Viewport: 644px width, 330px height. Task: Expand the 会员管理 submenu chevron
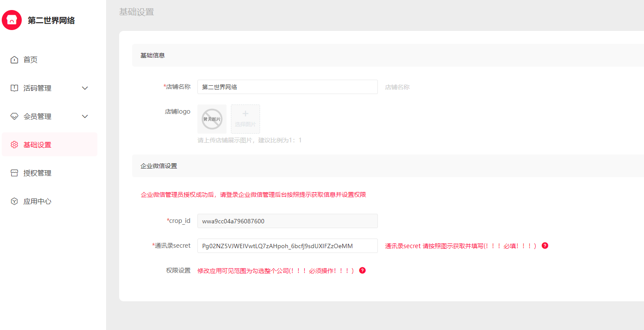pos(85,116)
